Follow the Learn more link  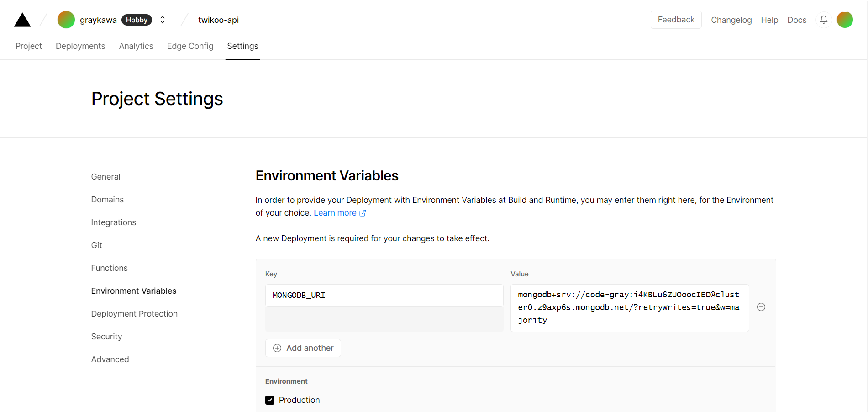[x=335, y=213]
